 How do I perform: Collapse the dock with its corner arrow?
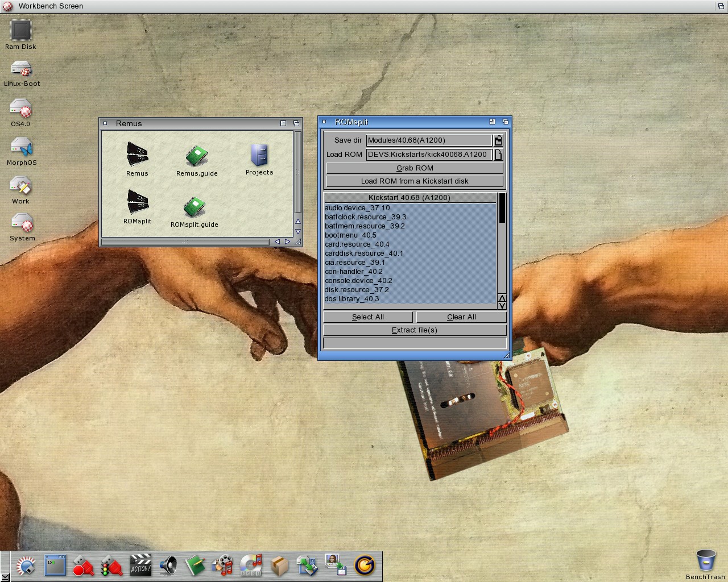pyautogui.click(x=5, y=577)
